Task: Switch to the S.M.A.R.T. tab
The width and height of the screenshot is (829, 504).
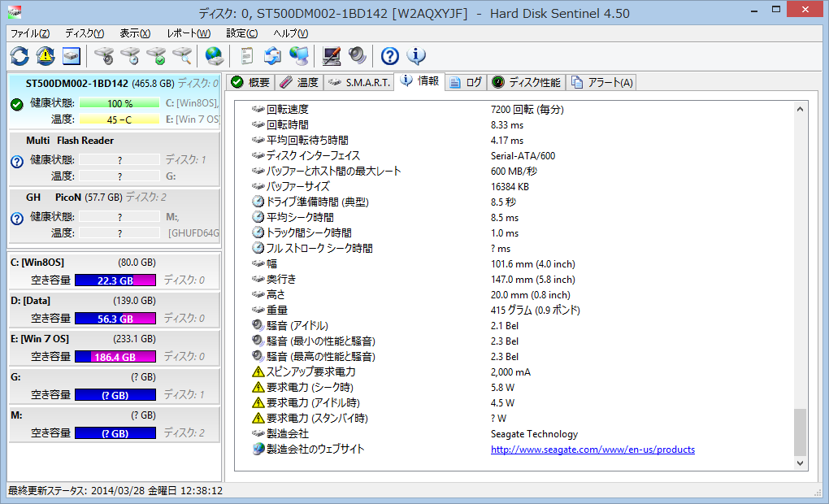Action: pos(358,82)
